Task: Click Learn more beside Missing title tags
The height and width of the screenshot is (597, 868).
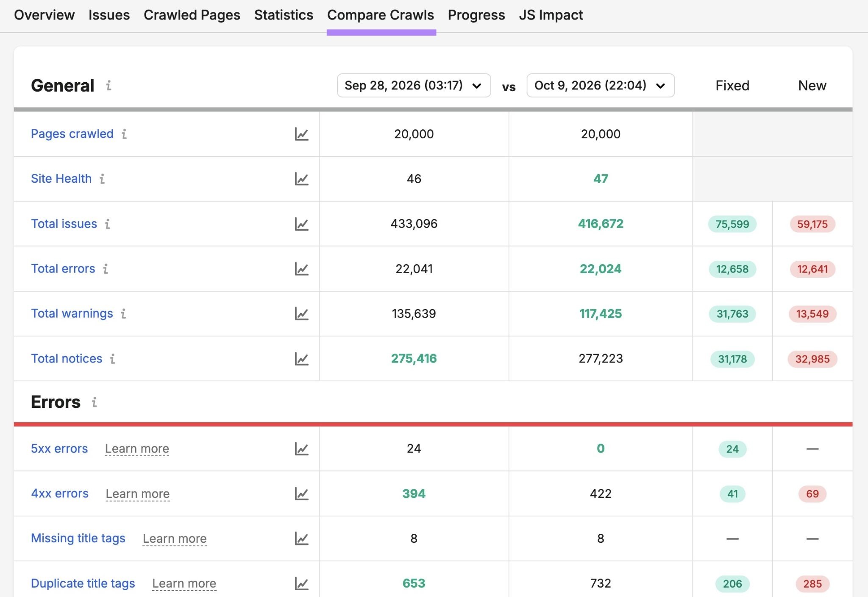Action: point(175,539)
